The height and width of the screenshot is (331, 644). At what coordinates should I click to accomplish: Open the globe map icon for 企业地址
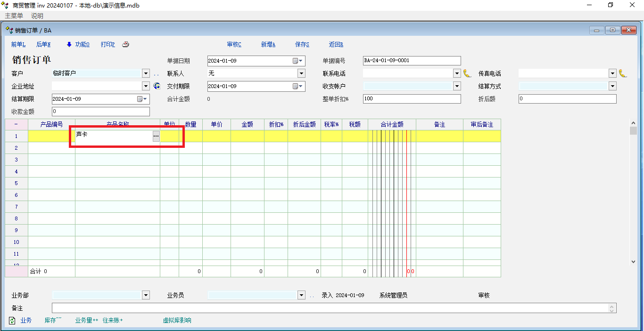click(157, 86)
